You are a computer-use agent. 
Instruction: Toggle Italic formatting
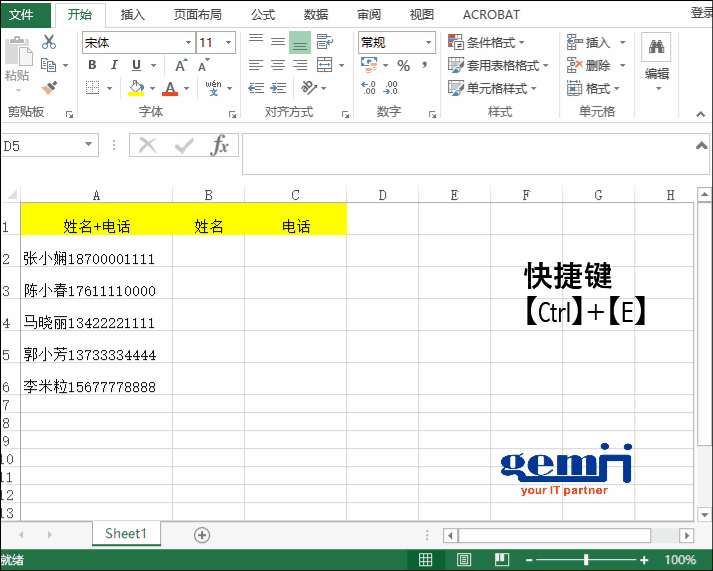[115, 66]
